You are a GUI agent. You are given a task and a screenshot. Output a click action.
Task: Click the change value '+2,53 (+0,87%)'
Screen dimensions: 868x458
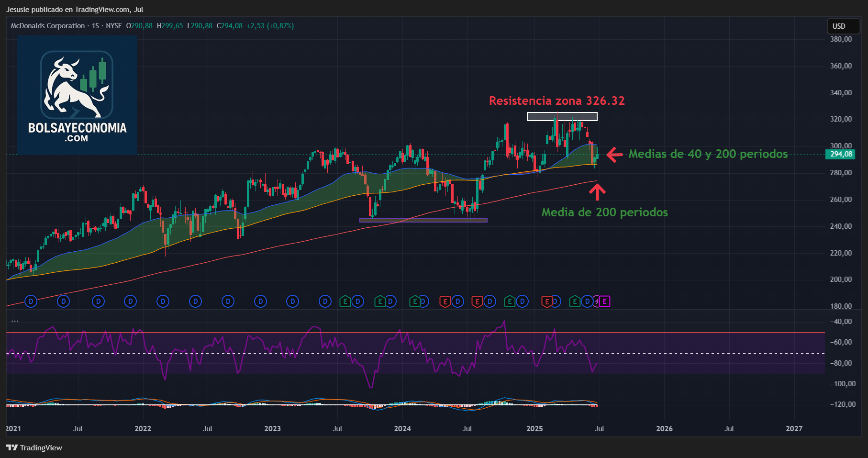pos(270,26)
